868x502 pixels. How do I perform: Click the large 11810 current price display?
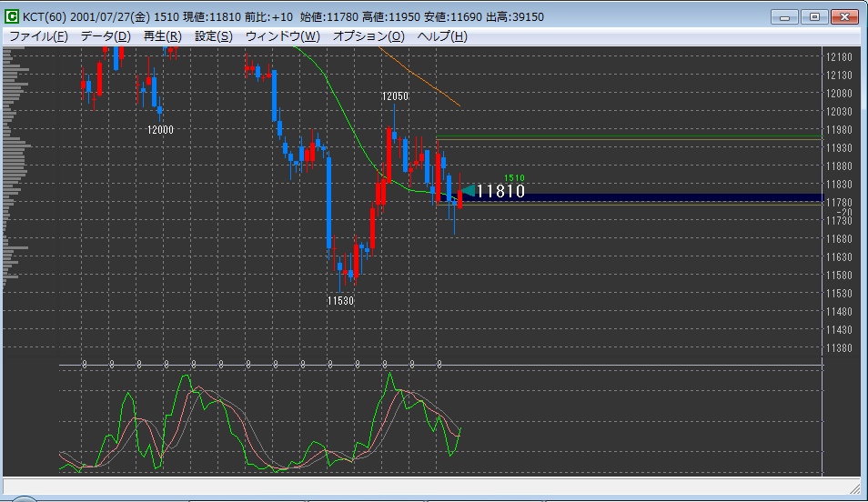500,191
